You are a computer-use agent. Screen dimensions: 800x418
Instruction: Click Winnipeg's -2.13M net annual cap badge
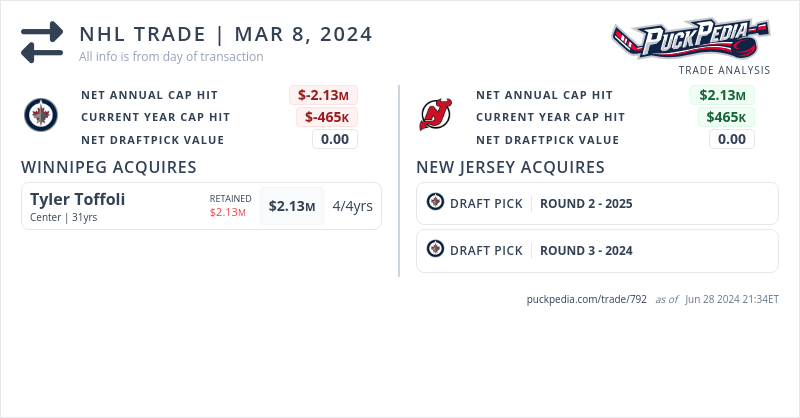tap(324, 95)
